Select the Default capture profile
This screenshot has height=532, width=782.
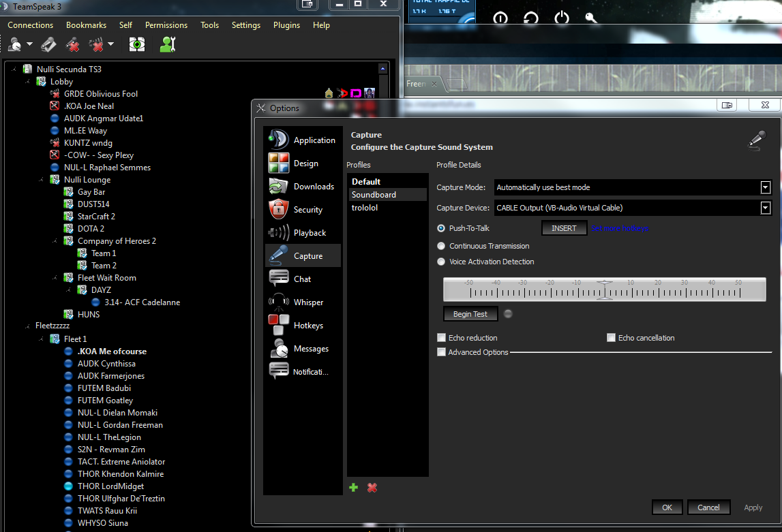coord(387,182)
